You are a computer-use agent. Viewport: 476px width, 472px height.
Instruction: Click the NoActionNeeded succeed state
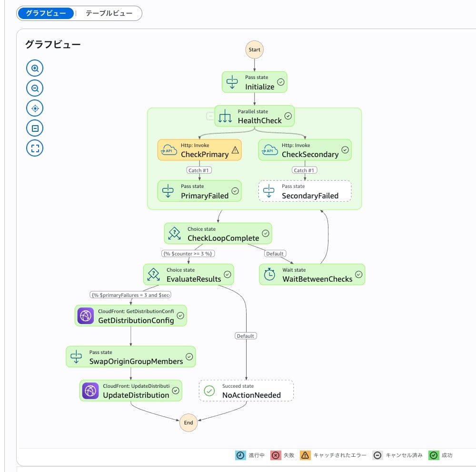[x=246, y=391]
